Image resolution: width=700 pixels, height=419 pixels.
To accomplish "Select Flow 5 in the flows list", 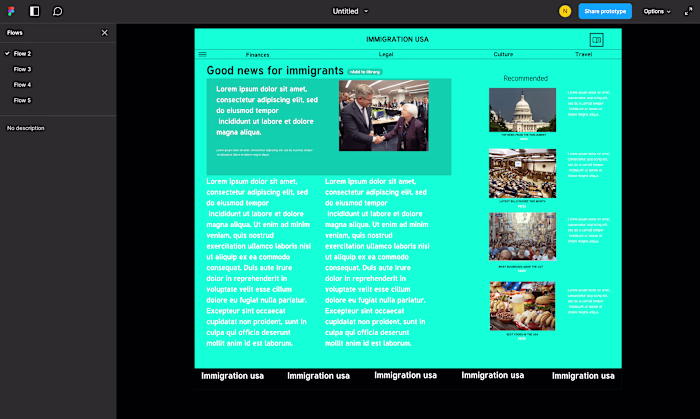I will [x=22, y=100].
